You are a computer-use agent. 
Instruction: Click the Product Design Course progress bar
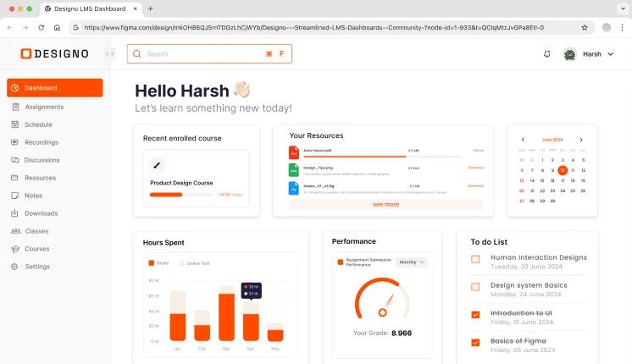point(181,195)
